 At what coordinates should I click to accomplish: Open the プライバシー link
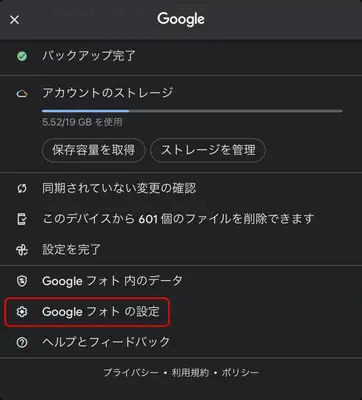(131, 372)
